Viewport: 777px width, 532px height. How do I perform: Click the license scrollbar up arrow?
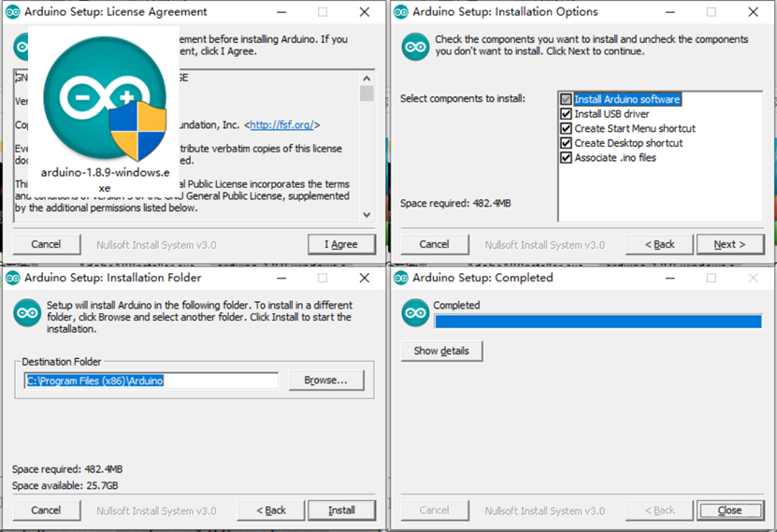[x=367, y=79]
